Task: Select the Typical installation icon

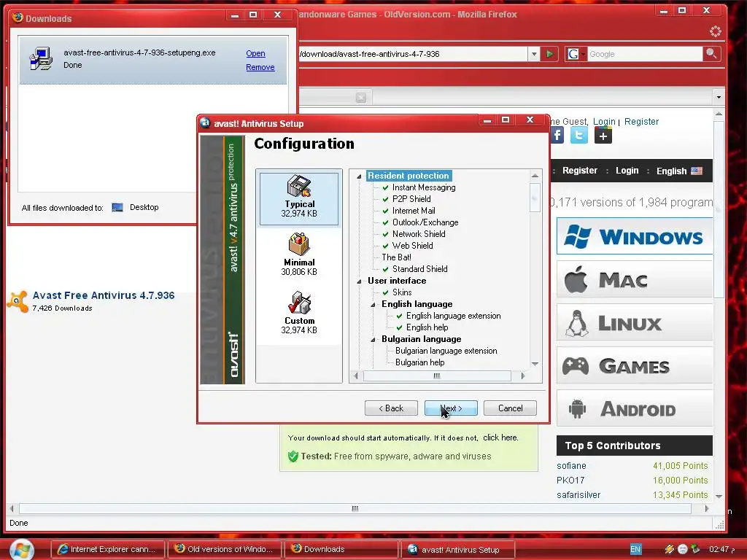Action: tap(299, 186)
